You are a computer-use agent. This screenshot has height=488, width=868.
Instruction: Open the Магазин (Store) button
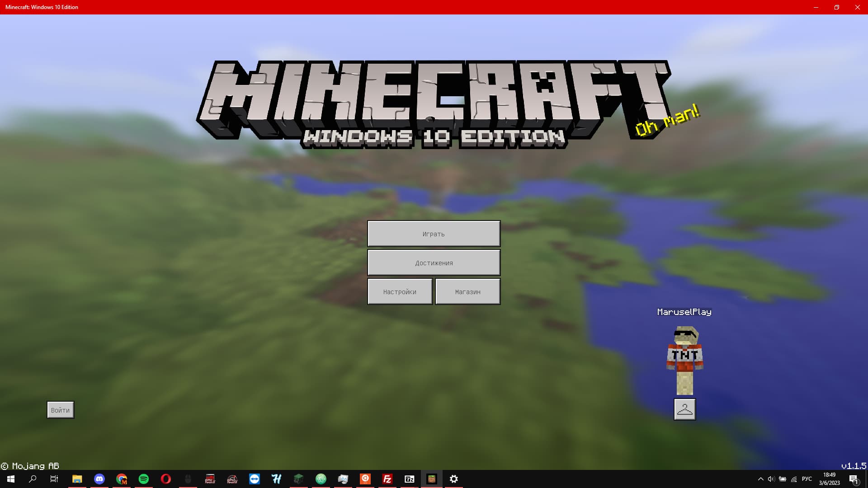click(x=467, y=291)
